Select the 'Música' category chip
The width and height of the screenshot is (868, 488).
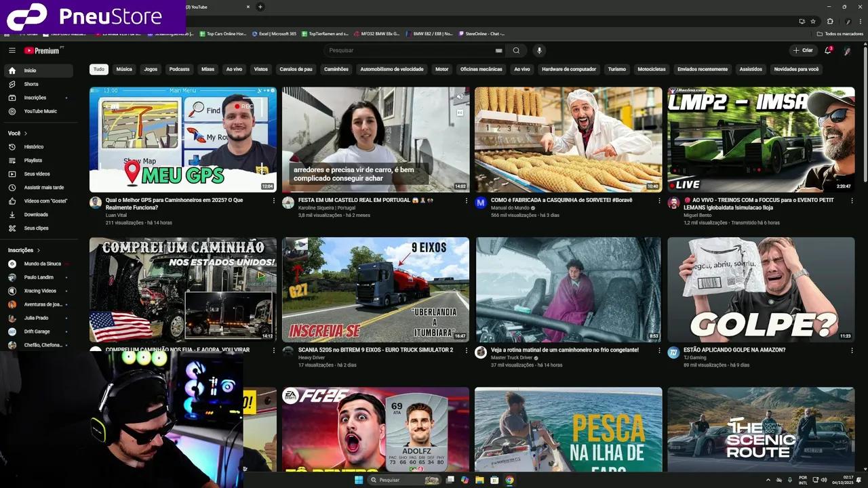click(x=124, y=69)
